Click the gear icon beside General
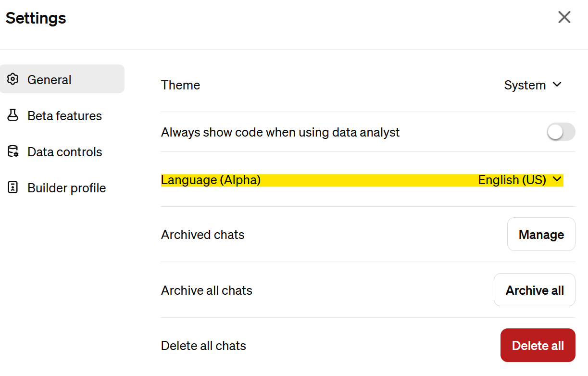The height and width of the screenshot is (376, 588). click(13, 79)
